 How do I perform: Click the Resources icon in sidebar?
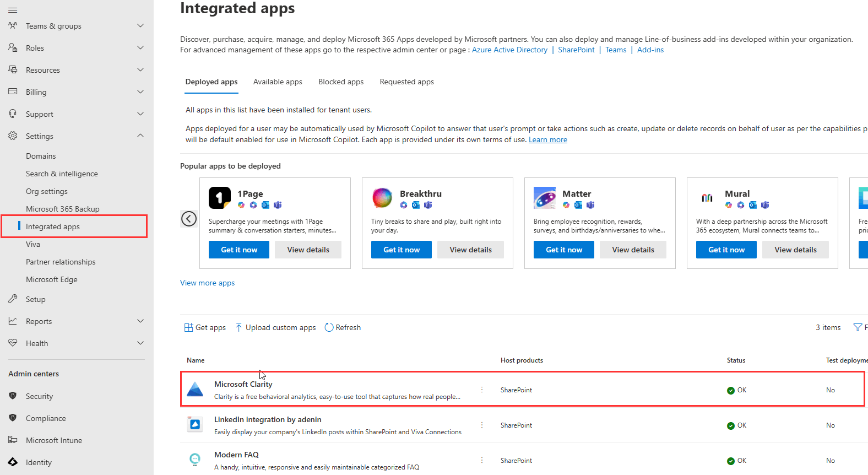[13, 69]
